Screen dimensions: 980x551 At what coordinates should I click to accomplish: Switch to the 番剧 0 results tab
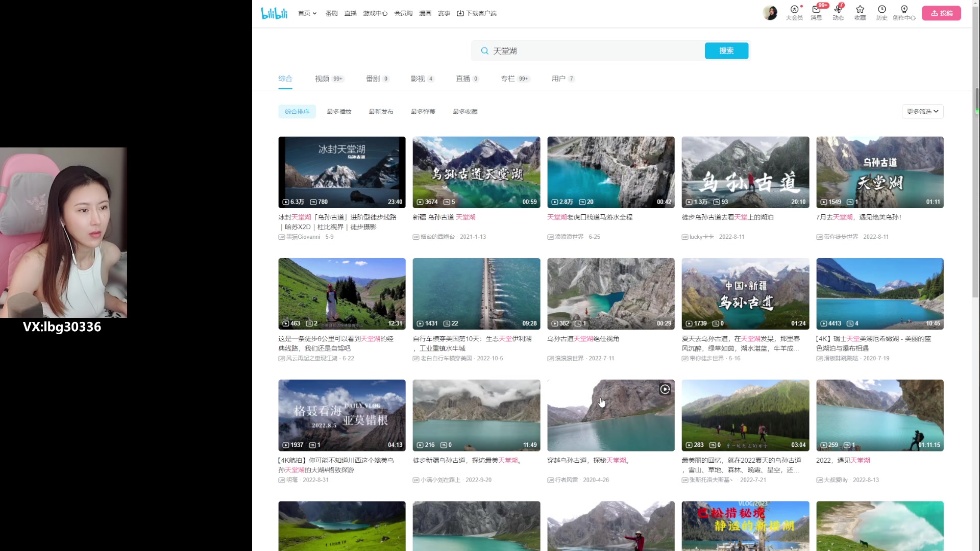pyautogui.click(x=378, y=79)
